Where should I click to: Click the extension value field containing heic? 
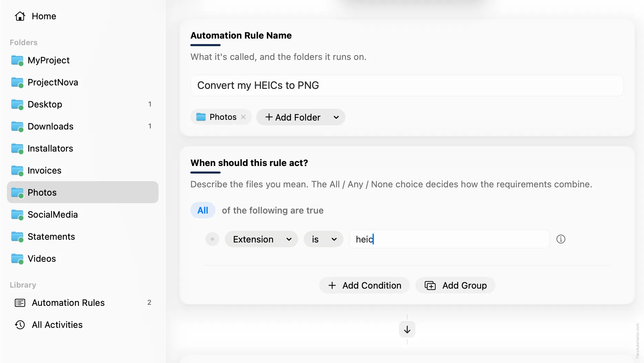(449, 239)
